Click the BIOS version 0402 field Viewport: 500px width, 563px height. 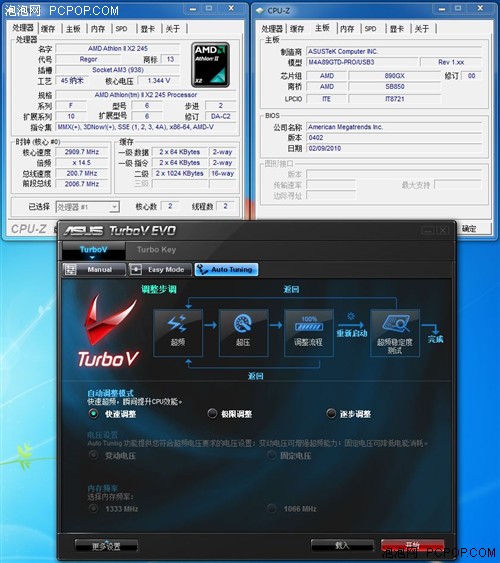point(394,138)
